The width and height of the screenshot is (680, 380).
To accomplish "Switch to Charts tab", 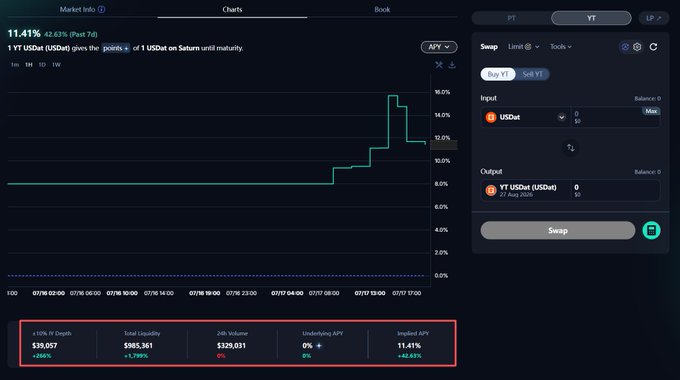I will pyautogui.click(x=232, y=10).
